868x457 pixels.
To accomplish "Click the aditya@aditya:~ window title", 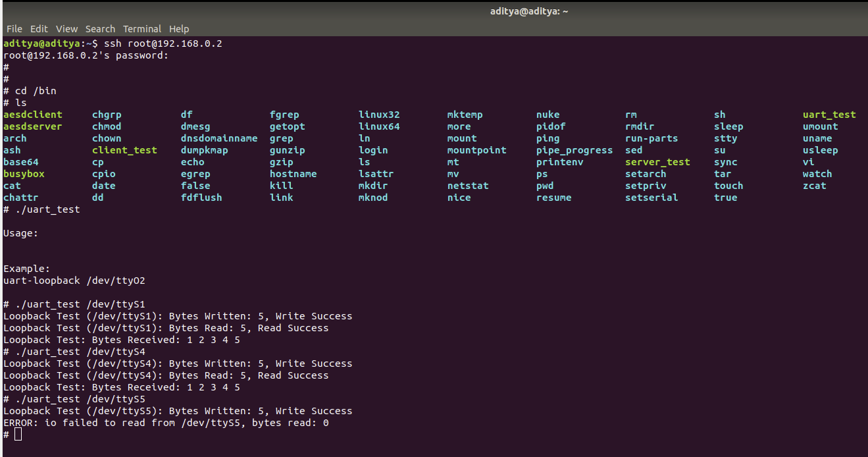I will point(528,11).
